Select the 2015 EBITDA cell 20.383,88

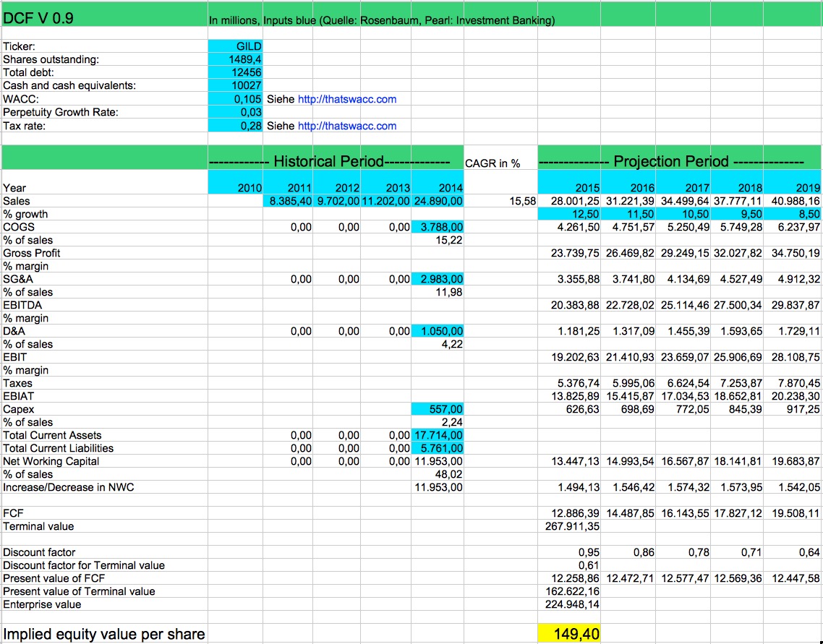tap(569, 305)
